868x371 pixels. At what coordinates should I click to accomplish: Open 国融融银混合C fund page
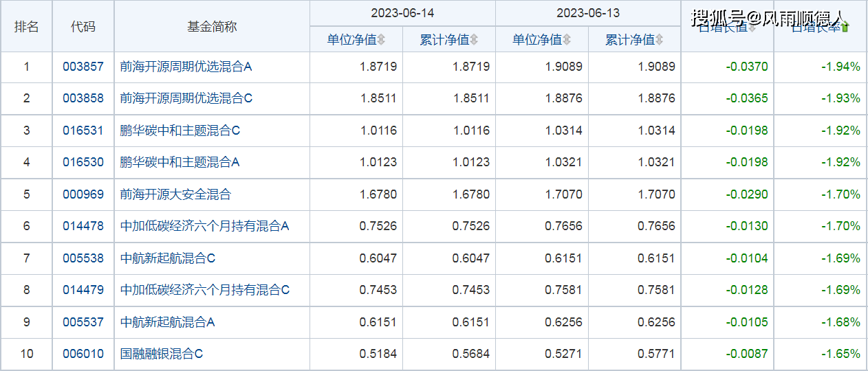(162, 354)
